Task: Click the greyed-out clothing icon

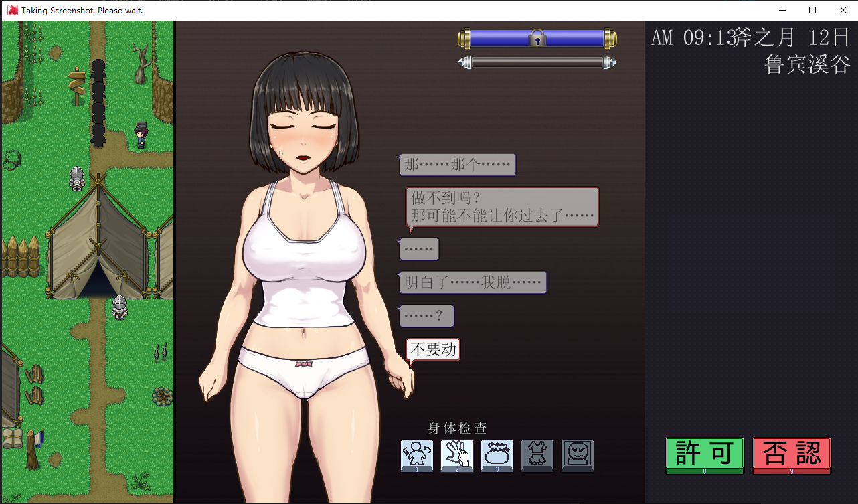Action: (x=537, y=455)
